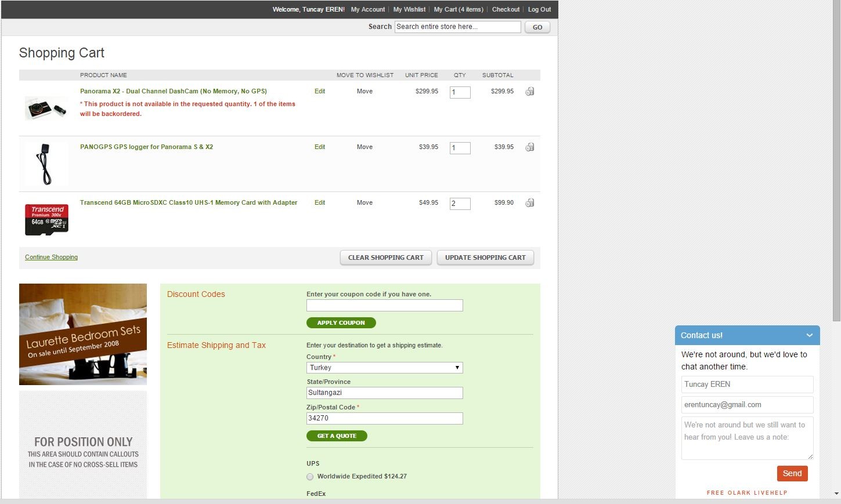Viewport: 841px width, 504px height.
Task: Click quantity field for Panorama X2 DashCam
Action: coord(460,92)
